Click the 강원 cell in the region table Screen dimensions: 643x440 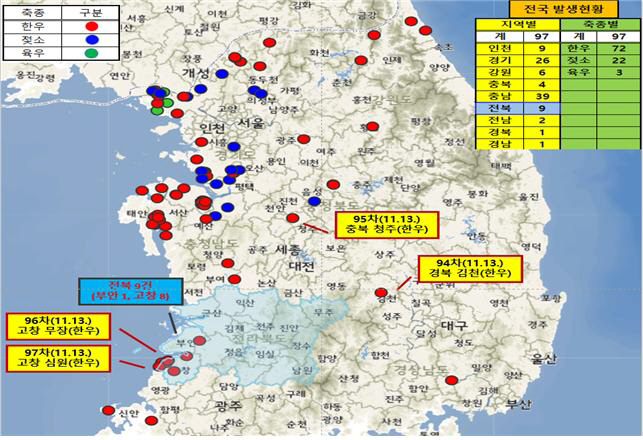tap(500, 72)
